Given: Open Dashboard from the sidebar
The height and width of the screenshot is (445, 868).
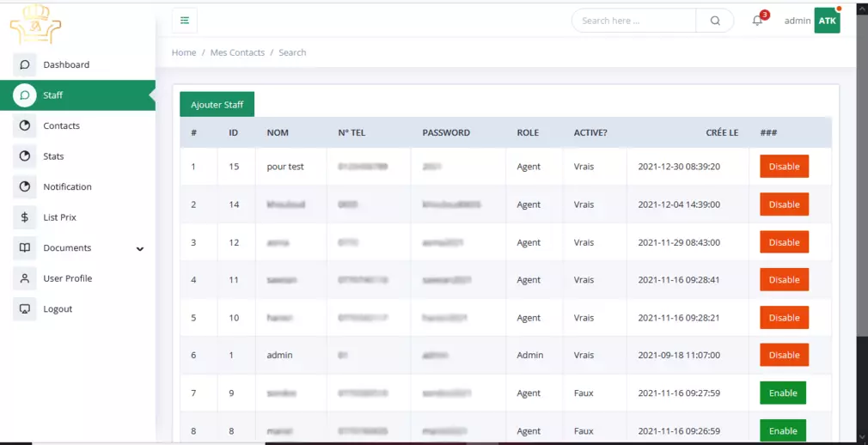Looking at the screenshot, I should (66, 65).
